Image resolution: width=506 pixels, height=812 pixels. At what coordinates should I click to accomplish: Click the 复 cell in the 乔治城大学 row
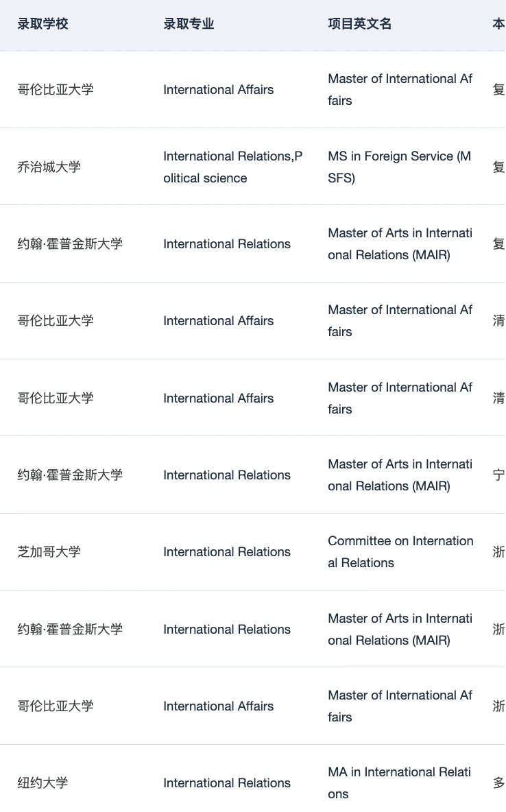(x=498, y=167)
